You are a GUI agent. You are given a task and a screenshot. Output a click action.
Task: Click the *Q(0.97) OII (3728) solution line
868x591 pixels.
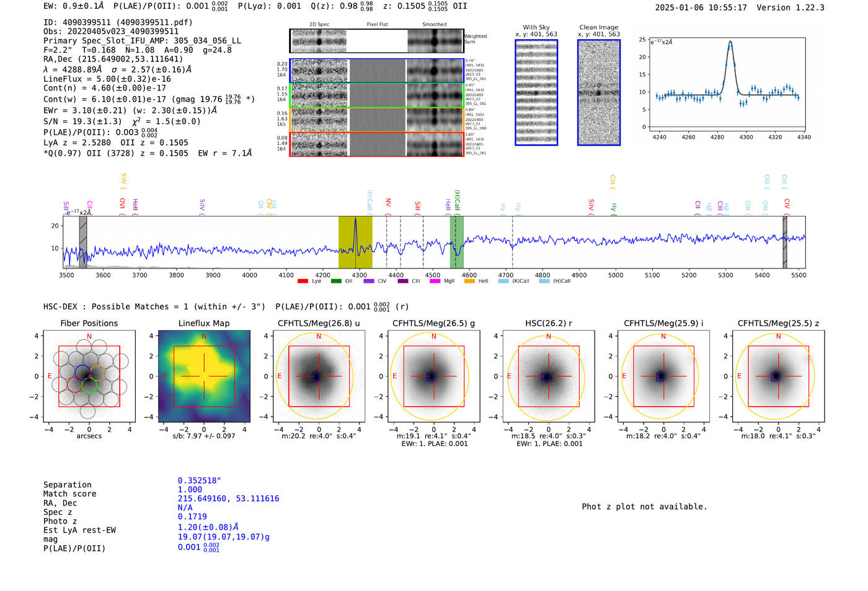(x=148, y=153)
